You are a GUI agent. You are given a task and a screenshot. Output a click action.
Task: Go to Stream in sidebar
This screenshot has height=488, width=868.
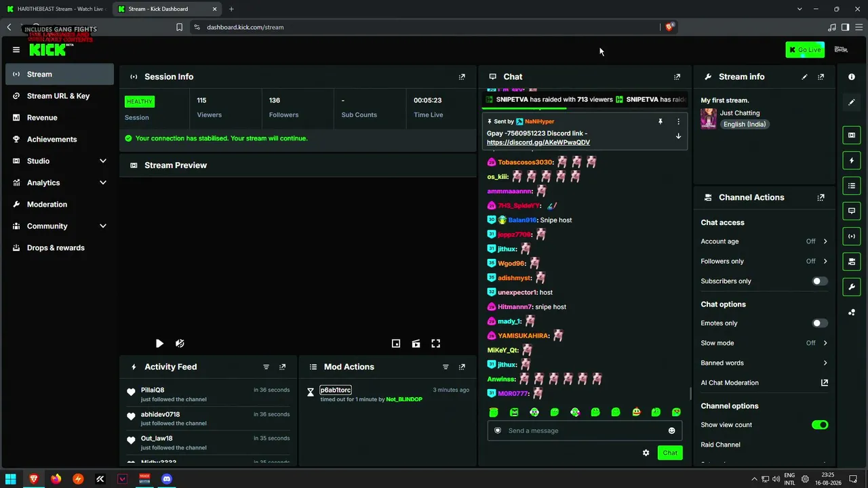pos(60,74)
